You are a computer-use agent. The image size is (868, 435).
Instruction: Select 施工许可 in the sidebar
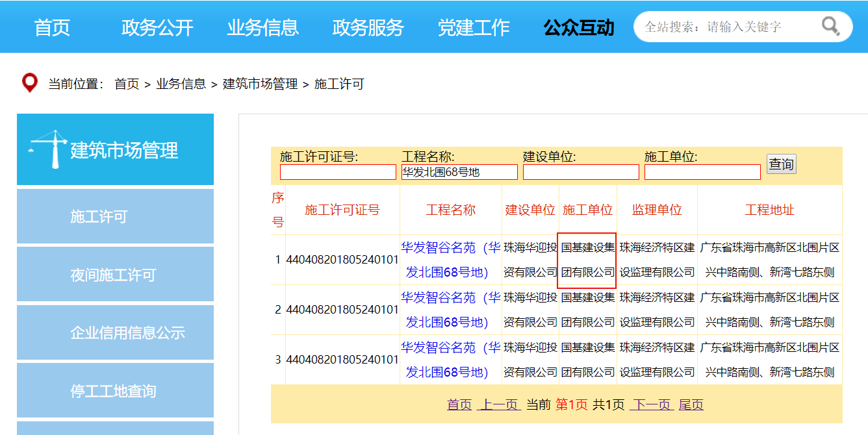pos(115,216)
